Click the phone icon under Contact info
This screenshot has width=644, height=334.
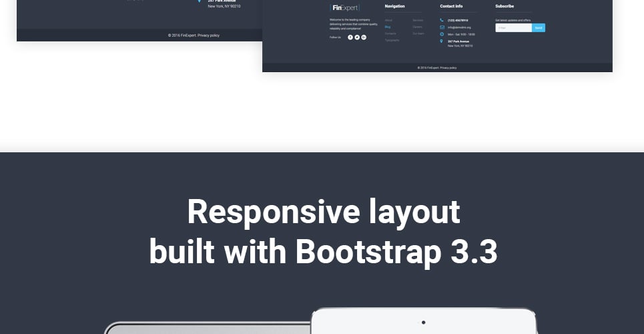tap(442, 20)
